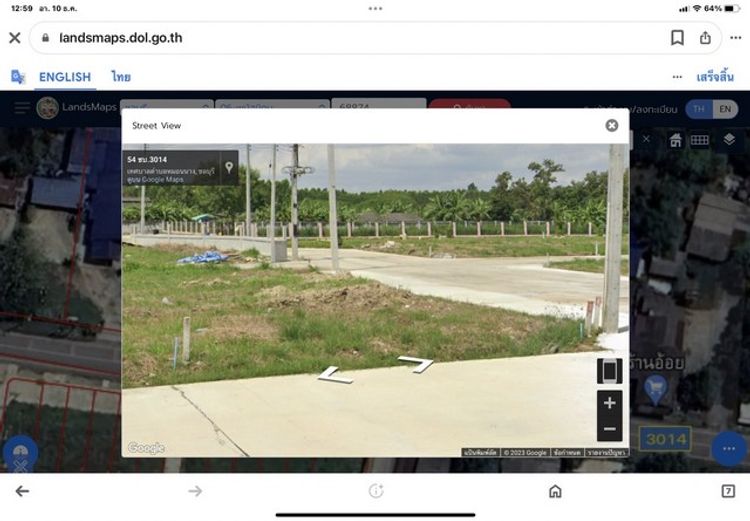Select the ENGLISH translation tab
Viewport: 750px width, 521px height.
click(x=65, y=77)
